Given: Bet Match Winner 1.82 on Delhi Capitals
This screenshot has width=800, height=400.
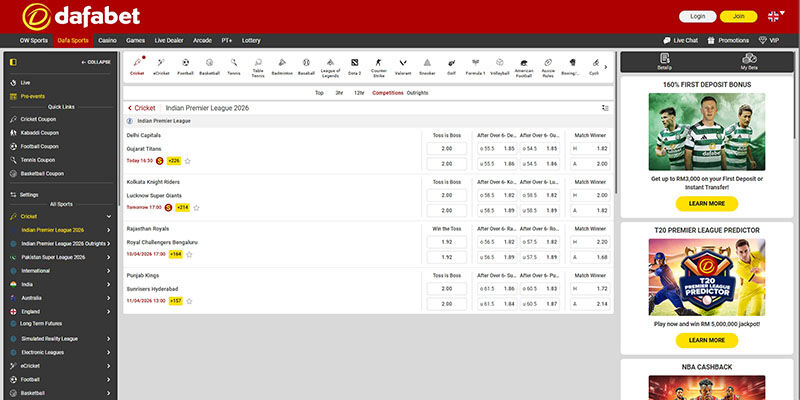Looking at the screenshot, I should [x=590, y=148].
